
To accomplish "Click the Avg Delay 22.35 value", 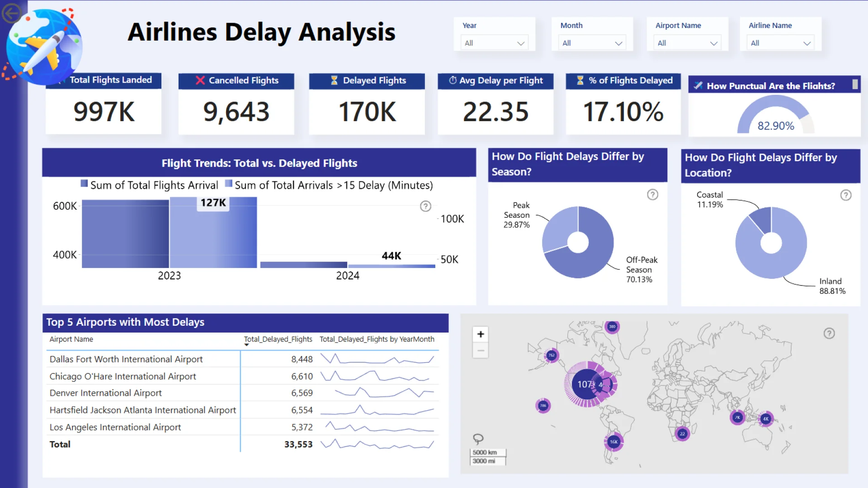I will point(495,112).
